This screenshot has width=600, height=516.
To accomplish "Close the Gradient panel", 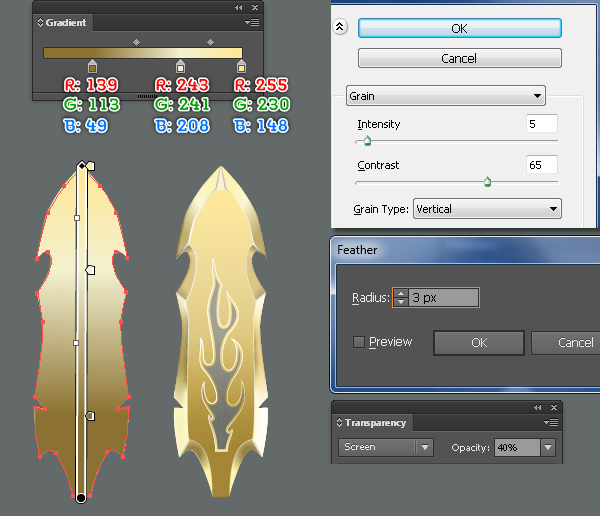I will coord(255,7).
